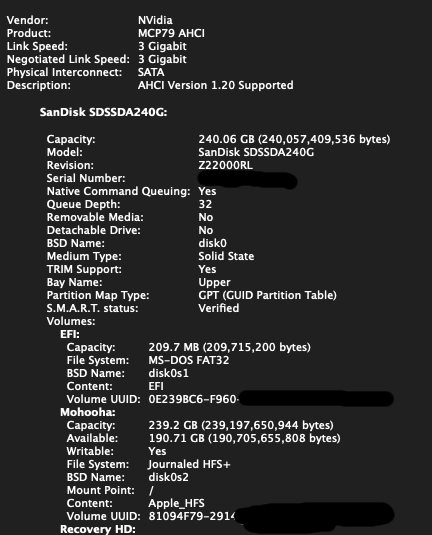Click the MCP79 AHCI product value
This screenshot has width=432, height=535.
click(171, 33)
